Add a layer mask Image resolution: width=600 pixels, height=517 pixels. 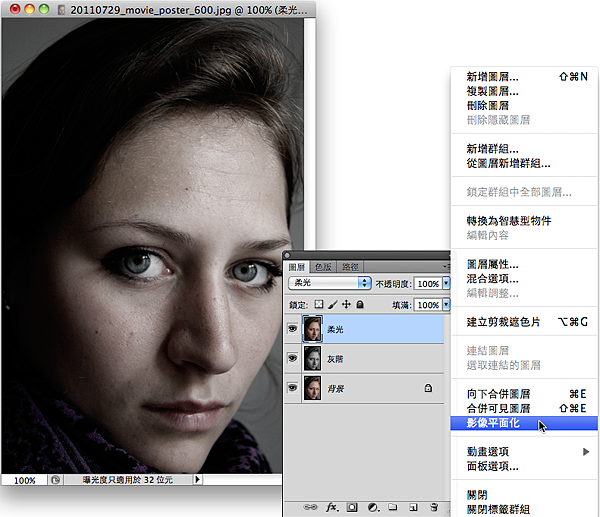click(353, 508)
